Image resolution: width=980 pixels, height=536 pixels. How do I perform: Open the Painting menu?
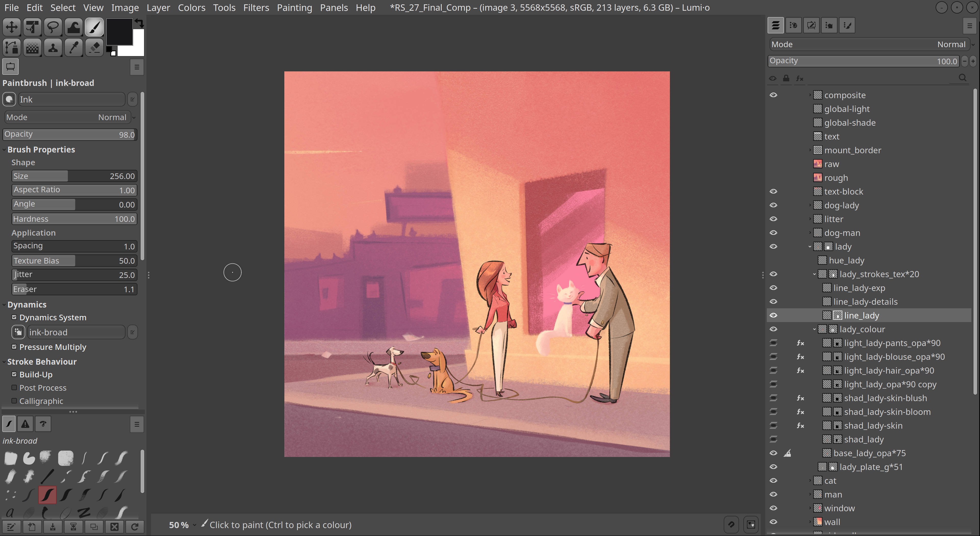click(294, 8)
